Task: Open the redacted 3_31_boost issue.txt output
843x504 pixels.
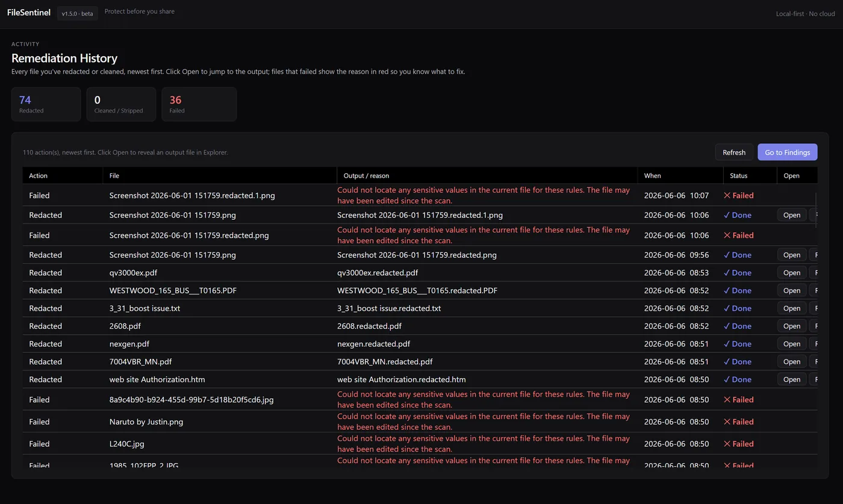Action: 792,308
